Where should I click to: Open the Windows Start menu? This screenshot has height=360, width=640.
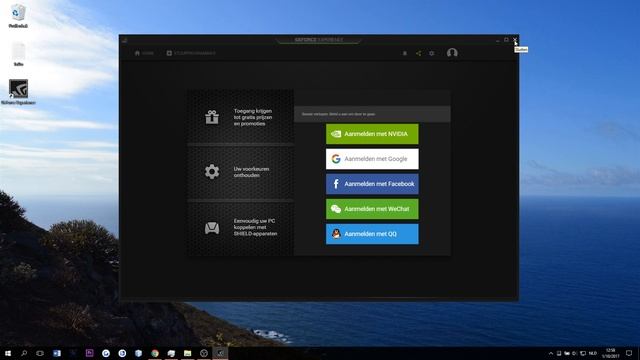coord(8,353)
